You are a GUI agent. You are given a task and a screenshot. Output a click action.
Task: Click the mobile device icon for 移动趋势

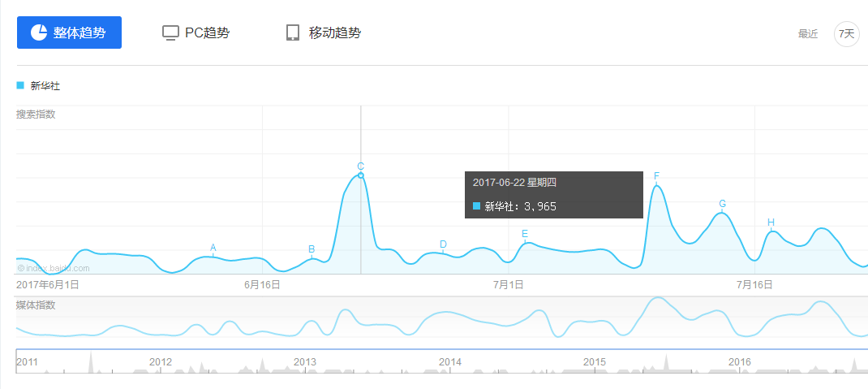tap(293, 32)
